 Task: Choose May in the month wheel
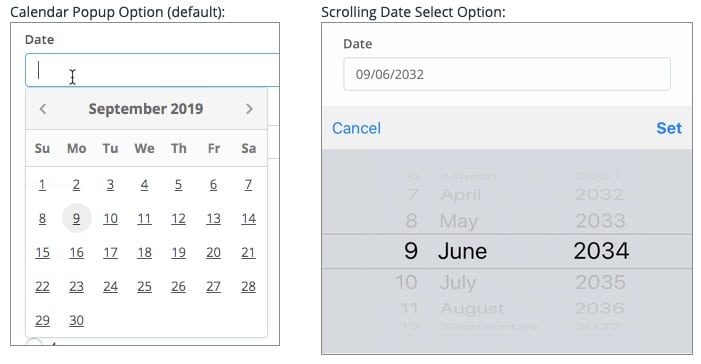[x=458, y=221]
